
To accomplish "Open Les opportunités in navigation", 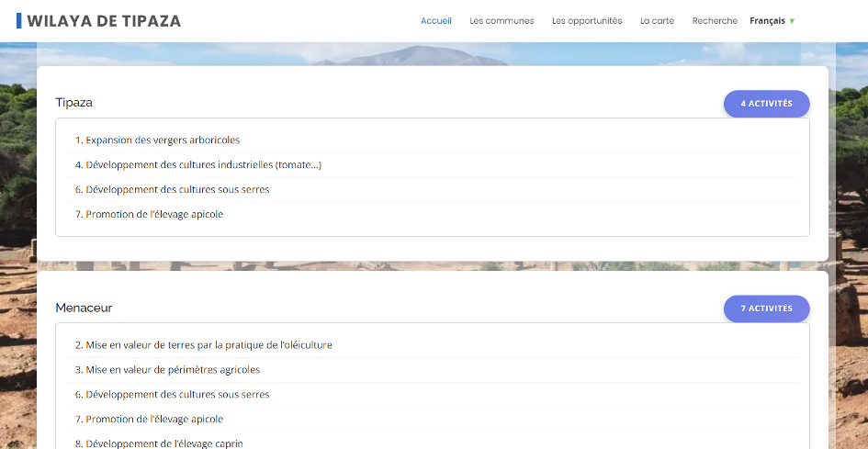I will (x=587, y=21).
